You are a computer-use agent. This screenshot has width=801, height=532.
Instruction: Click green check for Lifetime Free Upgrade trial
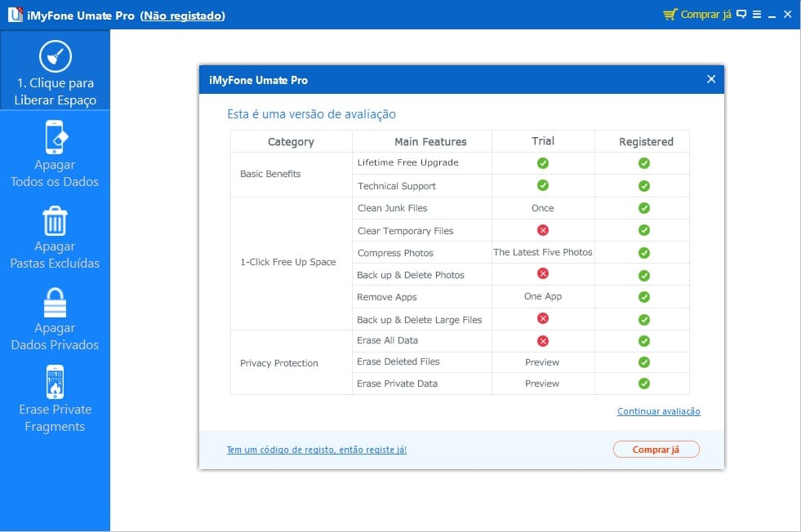543,163
